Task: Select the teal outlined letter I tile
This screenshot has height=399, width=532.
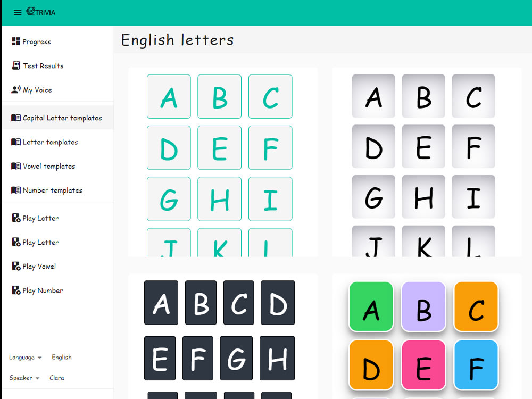Action: (x=270, y=199)
